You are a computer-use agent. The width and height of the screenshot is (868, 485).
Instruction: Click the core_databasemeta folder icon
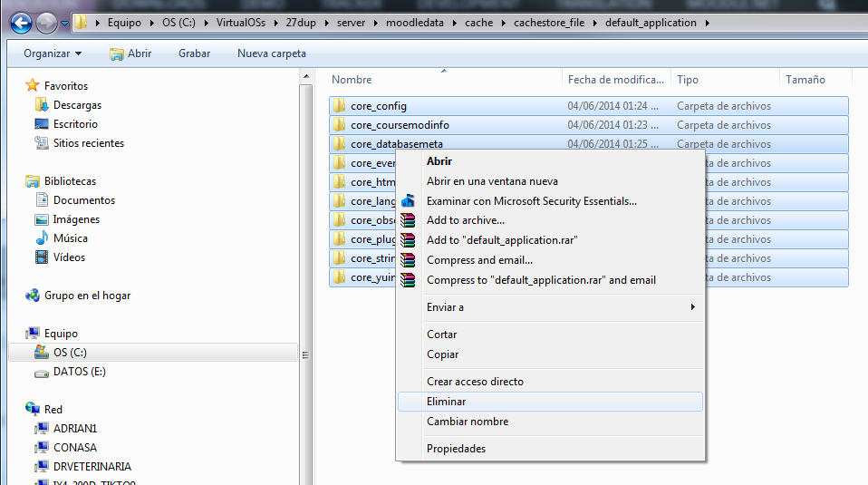(340, 143)
